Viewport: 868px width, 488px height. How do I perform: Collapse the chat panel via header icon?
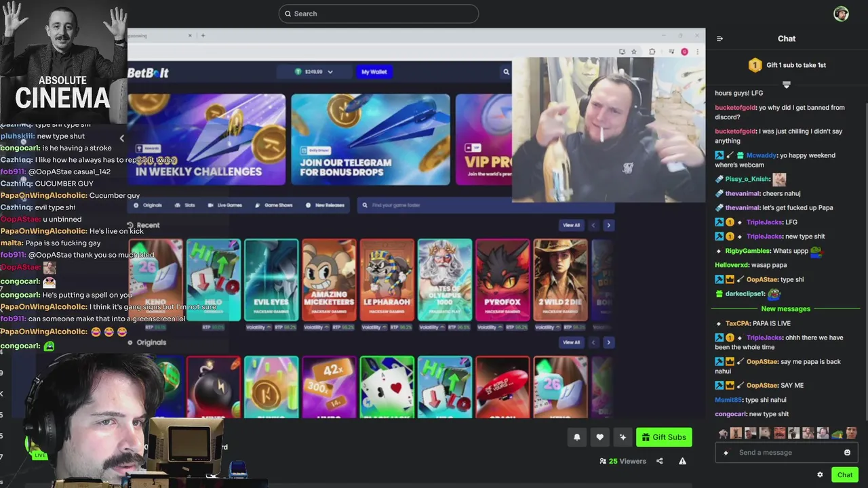[719, 39]
